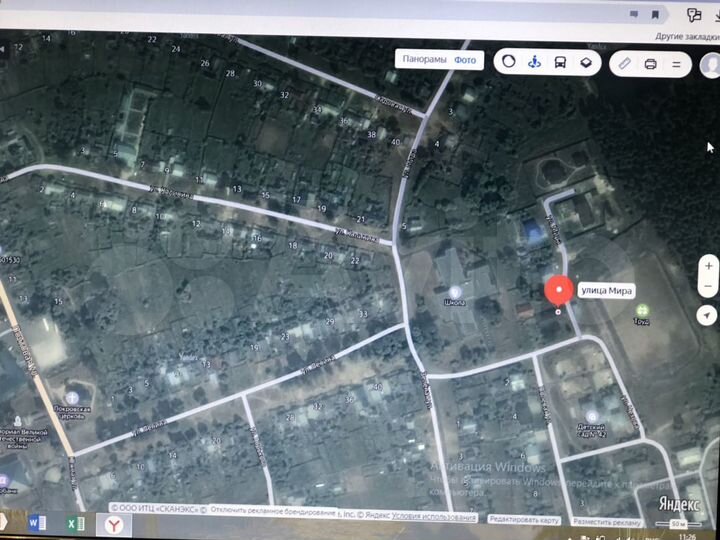Click the Яндекс logo on the map
The image size is (720, 540).
679,504
